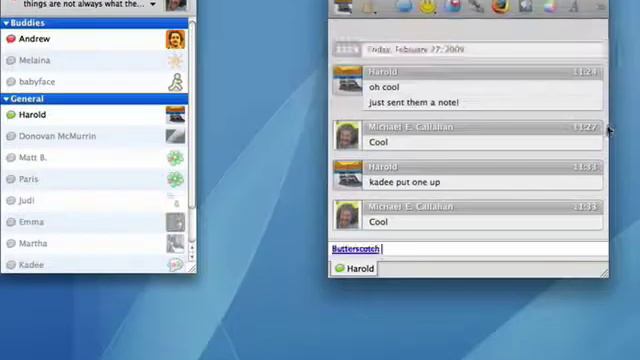Click Michael's avatar on the last Cool message

(347, 215)
